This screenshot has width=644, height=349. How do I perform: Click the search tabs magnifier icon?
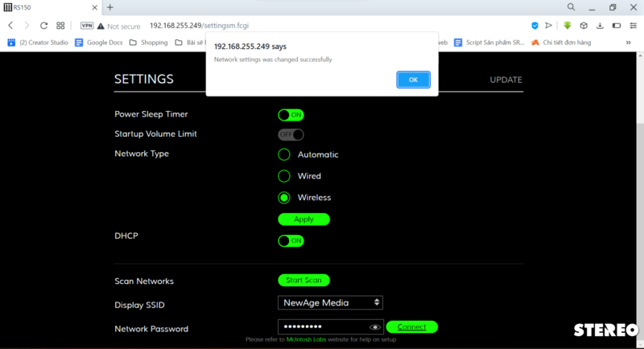pos(571,7)
